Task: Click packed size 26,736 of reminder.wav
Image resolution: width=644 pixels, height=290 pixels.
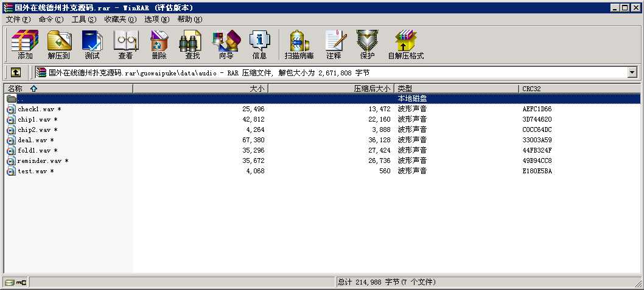Action: coord(379,161)
